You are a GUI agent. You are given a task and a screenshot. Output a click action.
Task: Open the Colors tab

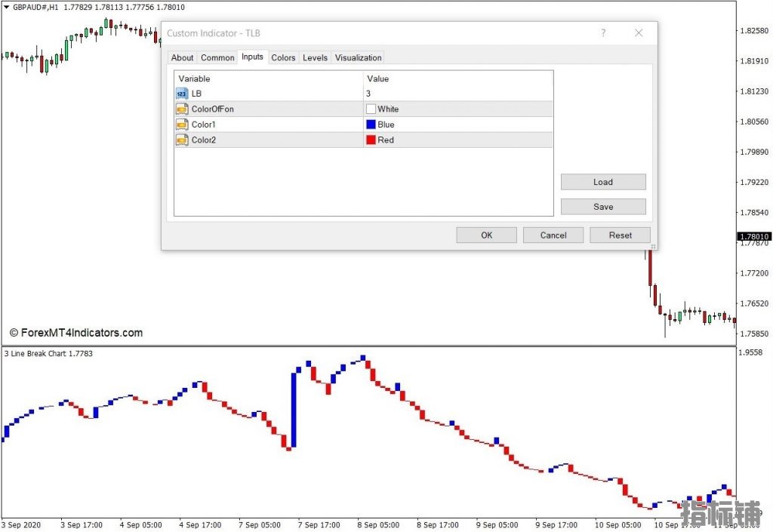(x=283, y=57)
